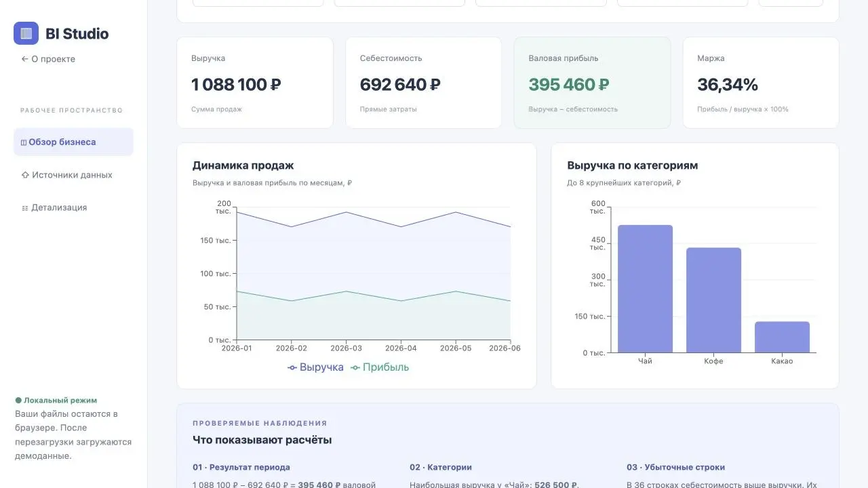
Task: Click the icon beside «Детализация»
Action: pyautogui.click(x=25, y=208)
